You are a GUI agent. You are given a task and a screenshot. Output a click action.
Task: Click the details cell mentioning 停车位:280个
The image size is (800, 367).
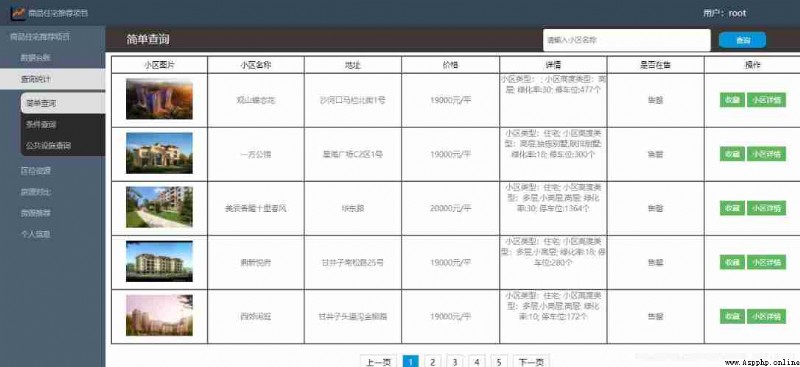[x=554, y=262]
